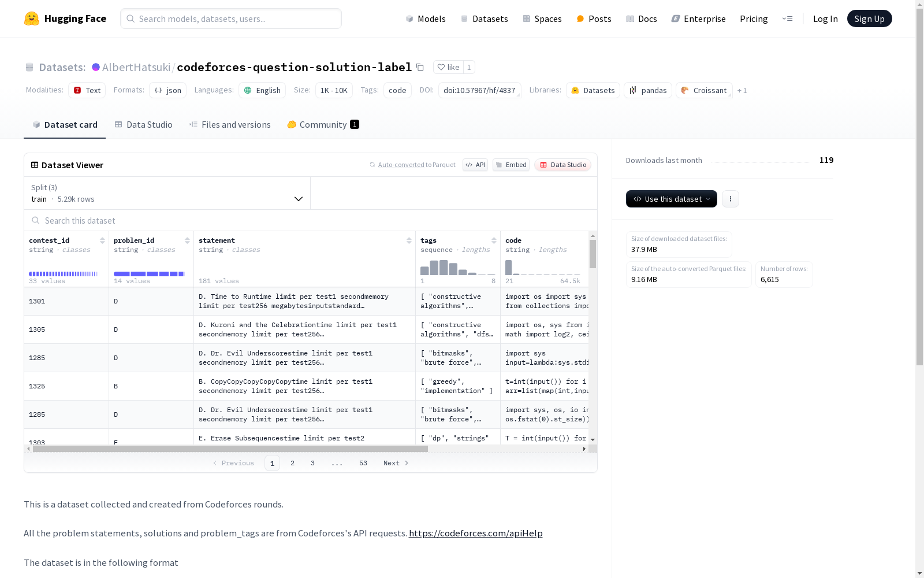Focus the global search models field
Viewport: 924px width, 578px height.
[231, 18]
